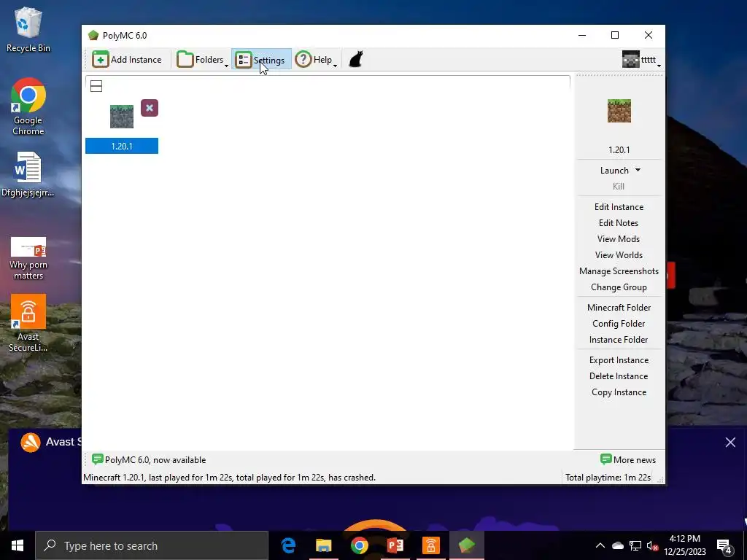Click Change Group
747x560 pixels.
(619, 287)
